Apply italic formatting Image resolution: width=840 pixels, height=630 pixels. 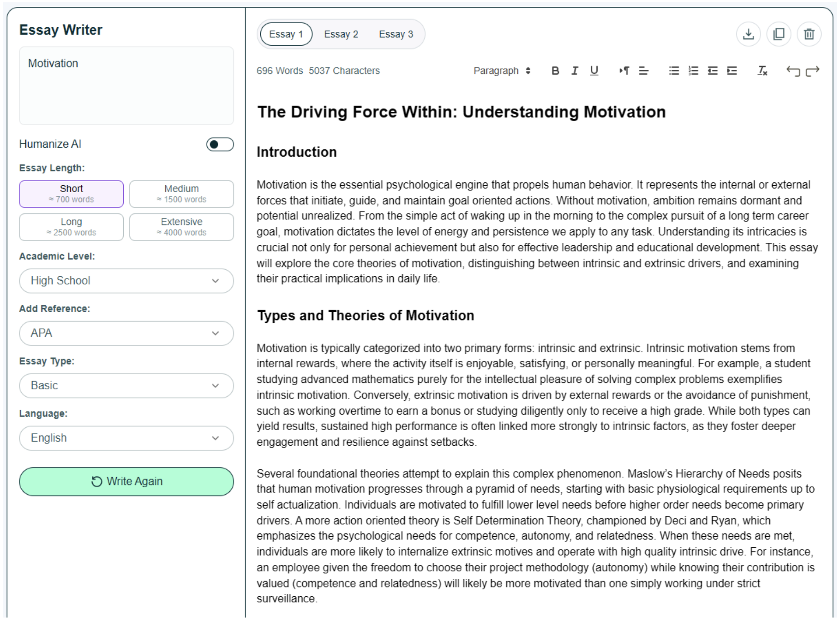tap(575, 71)
